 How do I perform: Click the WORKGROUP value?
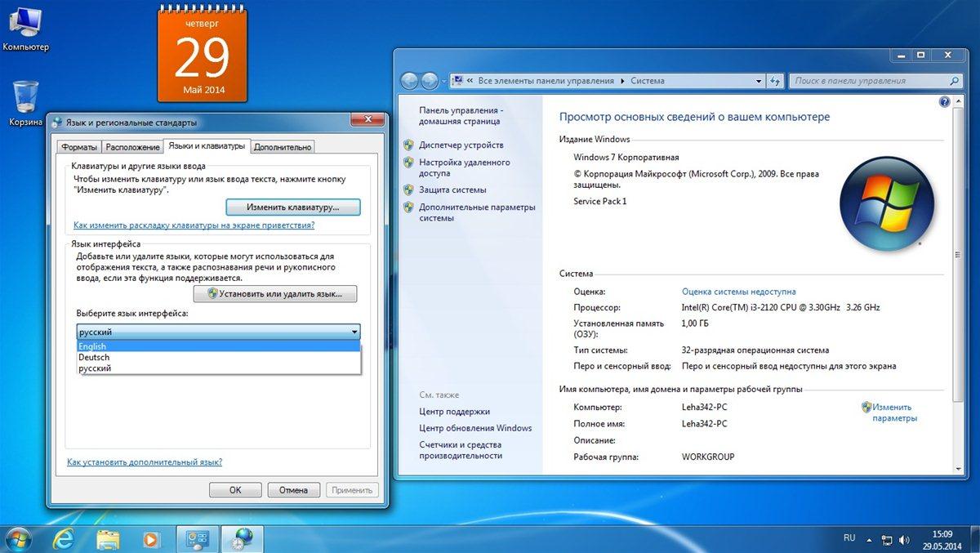coord(708,457)
